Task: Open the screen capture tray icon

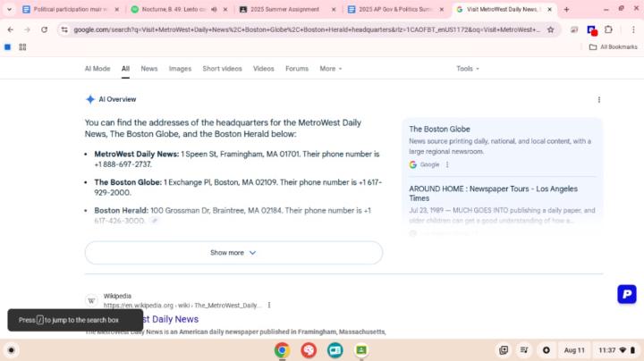Action: click(x=504, y=350)
